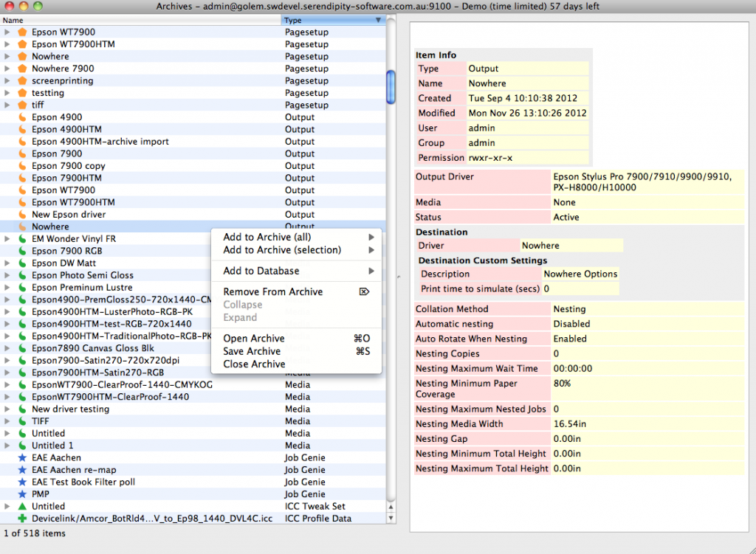Click the Pagesetup icon next to screenprinting

click(22, 80)
